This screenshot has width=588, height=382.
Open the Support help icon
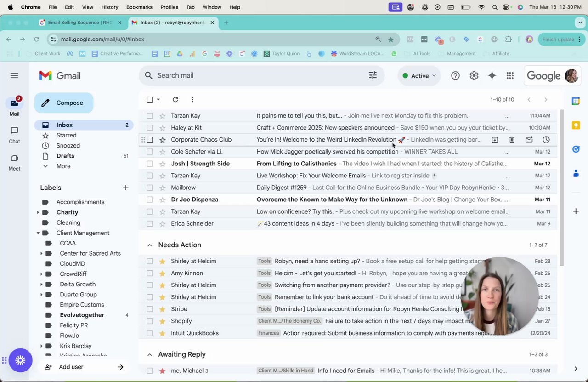pos(455,76)
